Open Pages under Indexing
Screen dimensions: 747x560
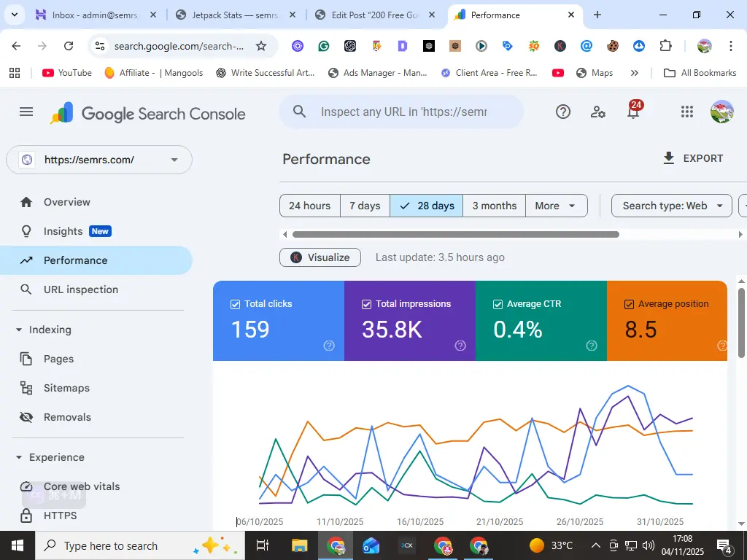coord(96,359)
